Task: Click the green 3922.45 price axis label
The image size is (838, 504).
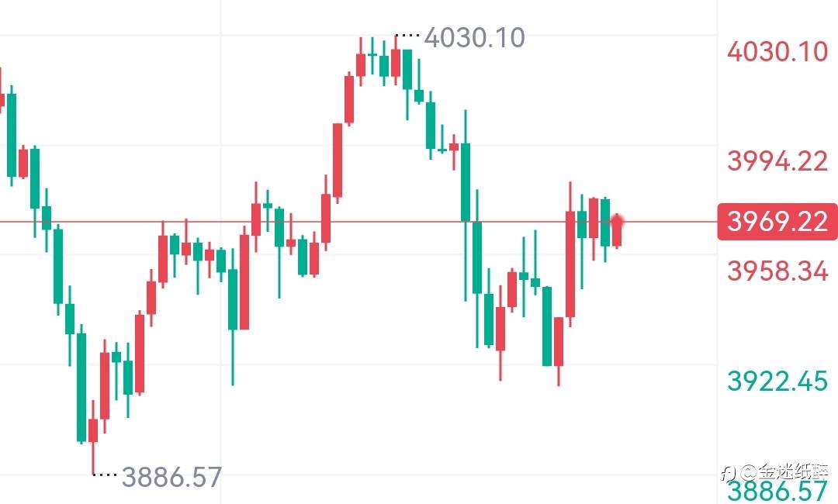Action: 777,381
